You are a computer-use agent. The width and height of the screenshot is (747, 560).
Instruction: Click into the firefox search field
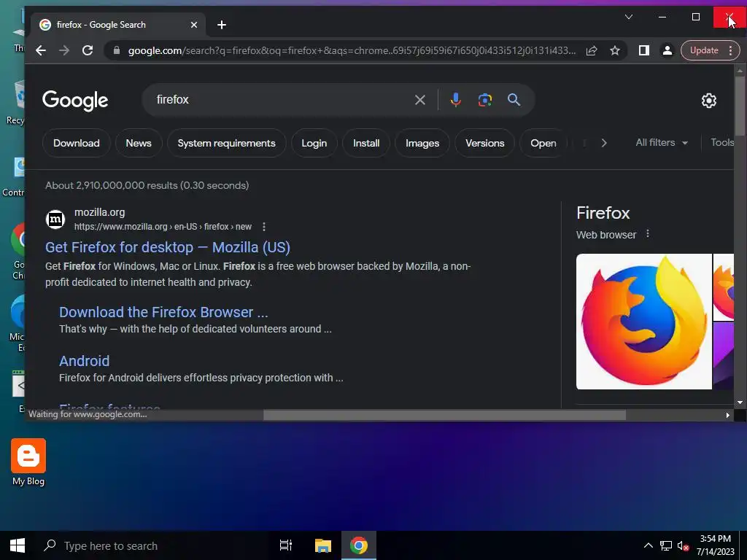pos(281,99)
